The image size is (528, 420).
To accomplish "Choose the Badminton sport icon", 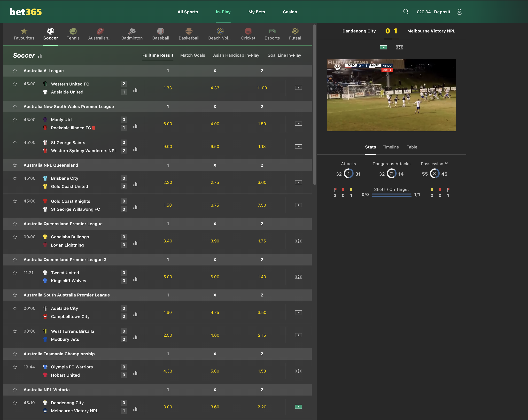I will pos(132,34).
